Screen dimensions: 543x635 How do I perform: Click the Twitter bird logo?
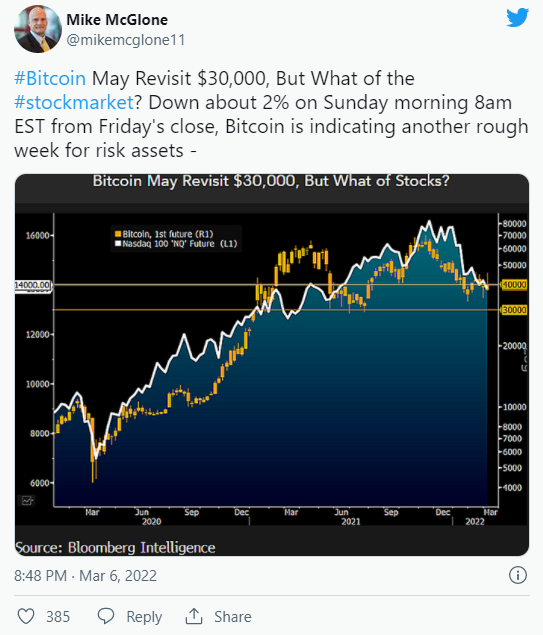pos(517,17)
